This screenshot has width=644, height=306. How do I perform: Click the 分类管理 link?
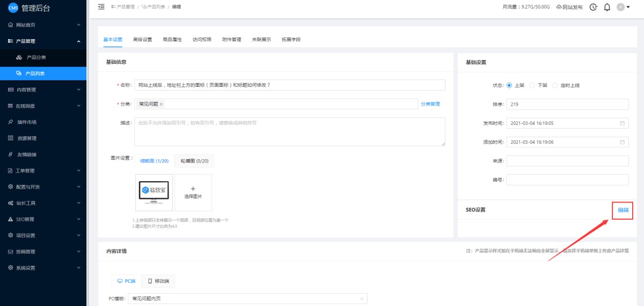pos(430,104)
